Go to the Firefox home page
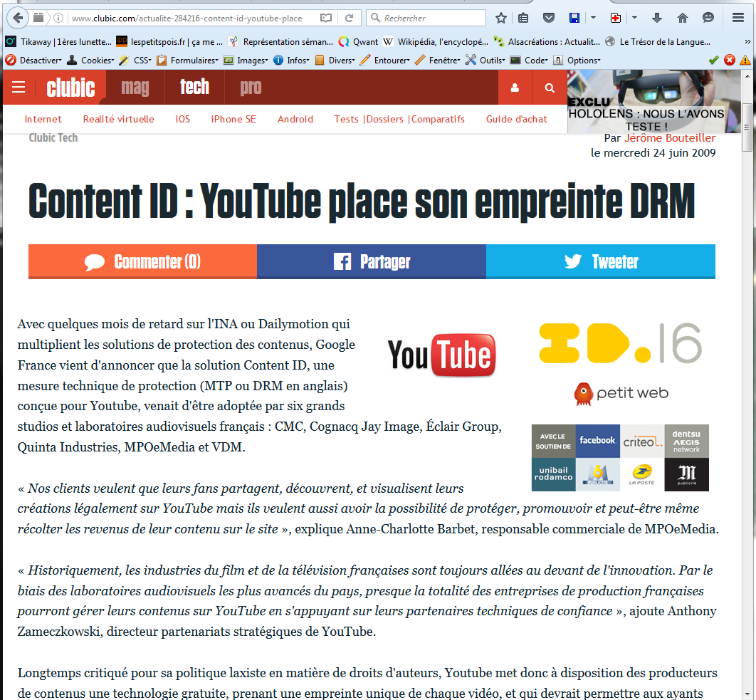 pos(682,19)
